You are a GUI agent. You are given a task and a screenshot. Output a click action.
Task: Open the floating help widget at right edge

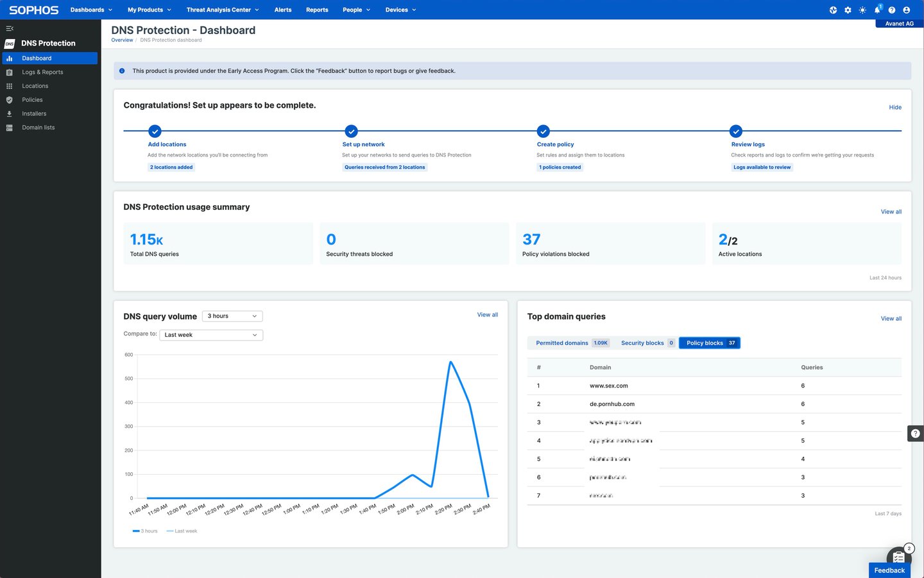point(916,434)
